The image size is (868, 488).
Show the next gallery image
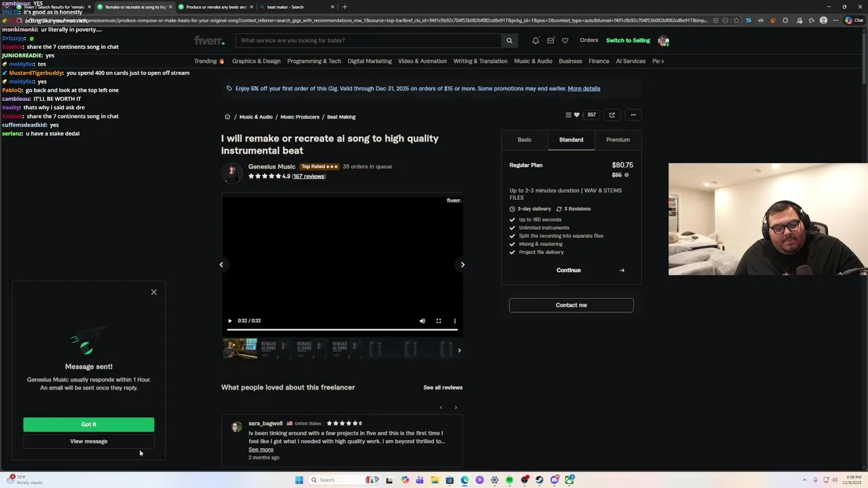pos(462,265)
